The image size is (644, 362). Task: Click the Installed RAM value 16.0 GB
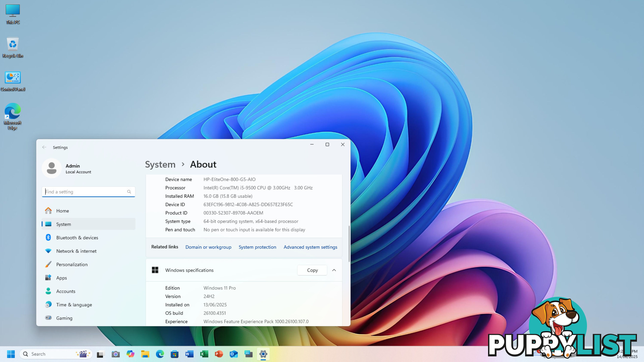tap(228, 196)
